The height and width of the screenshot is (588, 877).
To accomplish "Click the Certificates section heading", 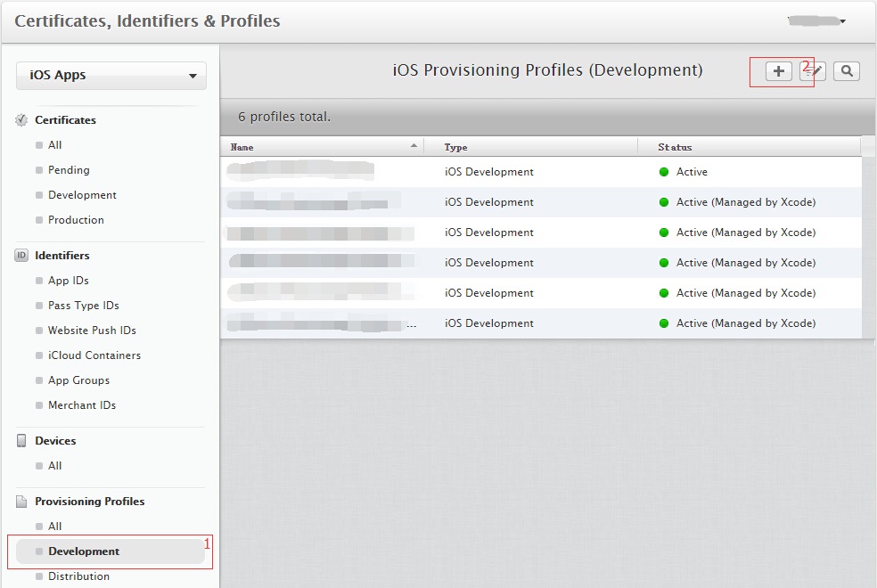I will (x=65, y=120).
